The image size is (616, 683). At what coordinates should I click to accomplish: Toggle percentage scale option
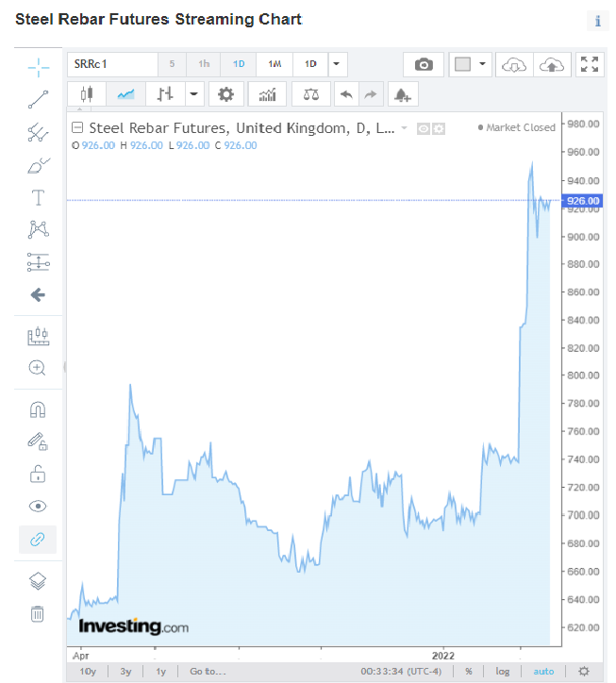coord(468,671)
